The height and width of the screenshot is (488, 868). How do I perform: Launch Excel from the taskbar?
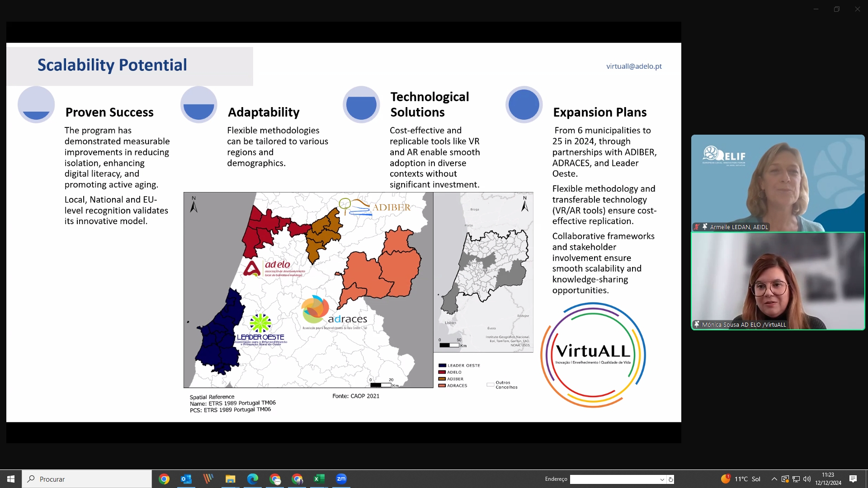319,479
